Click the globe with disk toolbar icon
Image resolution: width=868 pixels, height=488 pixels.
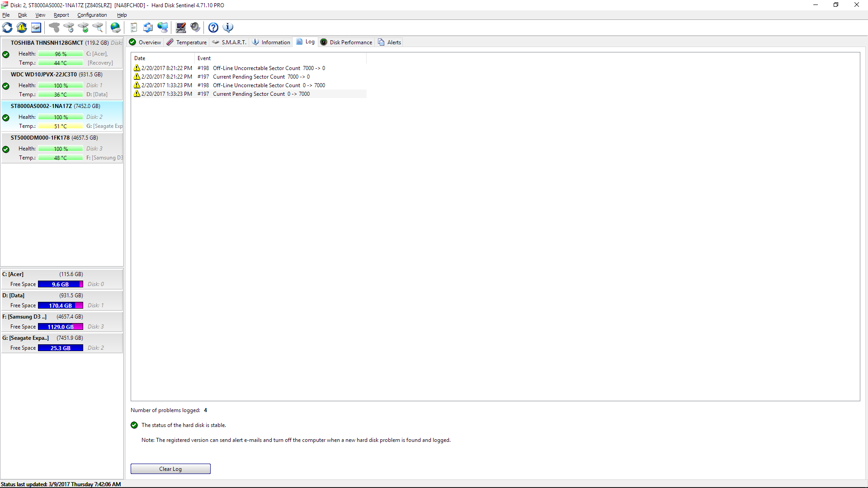[116, 28]
